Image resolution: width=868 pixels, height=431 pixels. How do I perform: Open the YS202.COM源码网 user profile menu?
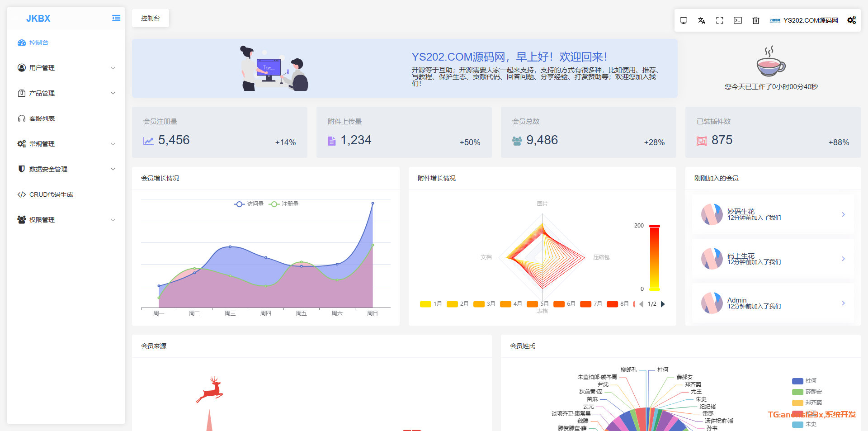pos(804,20)
